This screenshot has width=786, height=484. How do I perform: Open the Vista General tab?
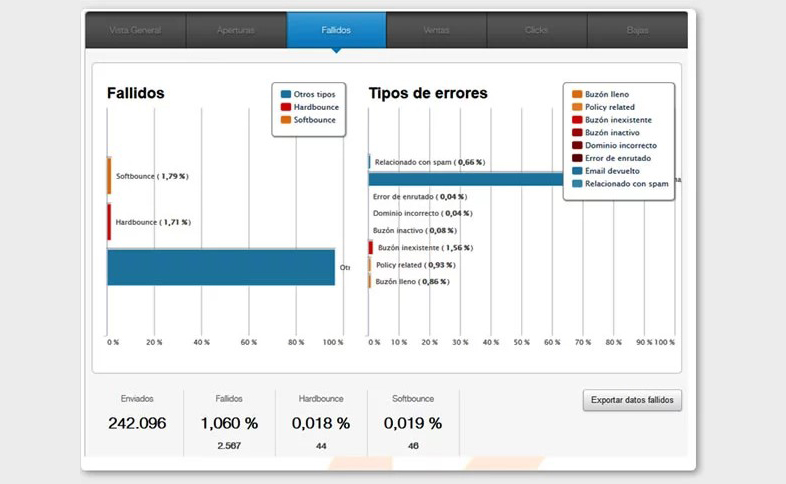pos(135,30)
